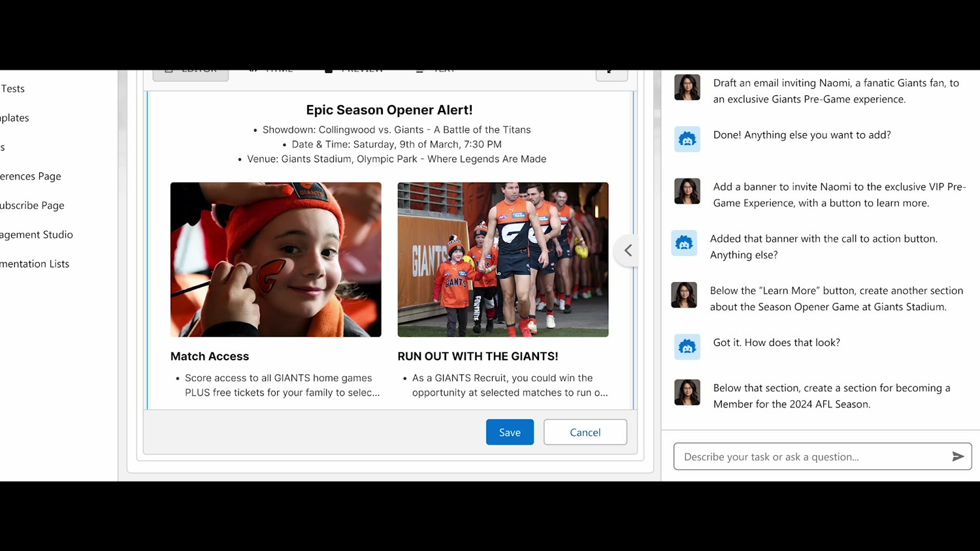
Task: Click the user avatar beside "Below that section, create"
Action: pyautogui.click(x=687, y=392)
